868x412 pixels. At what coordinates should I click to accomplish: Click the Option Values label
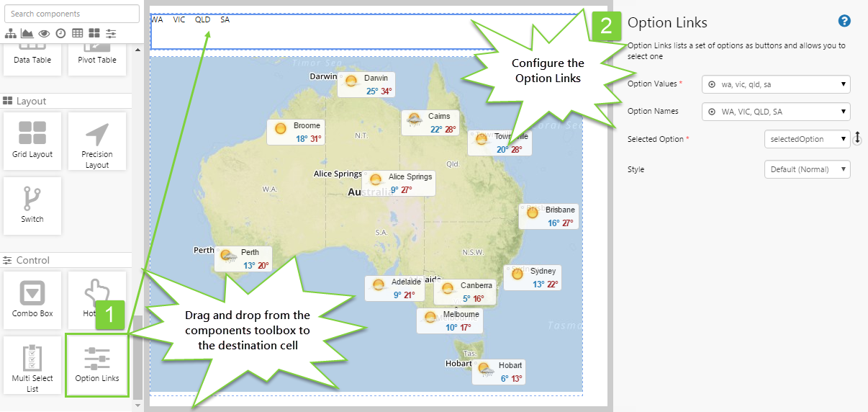pos(652,84)
